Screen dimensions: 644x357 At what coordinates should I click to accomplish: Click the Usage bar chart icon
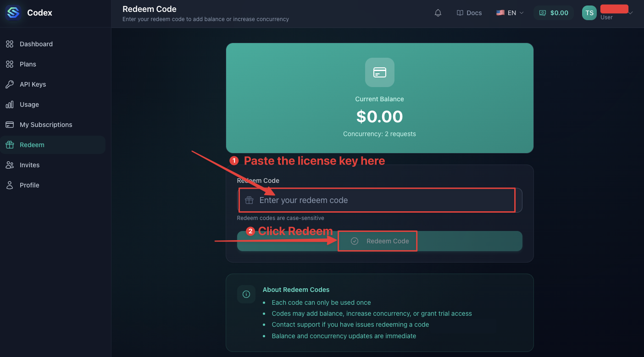(10, 104)
